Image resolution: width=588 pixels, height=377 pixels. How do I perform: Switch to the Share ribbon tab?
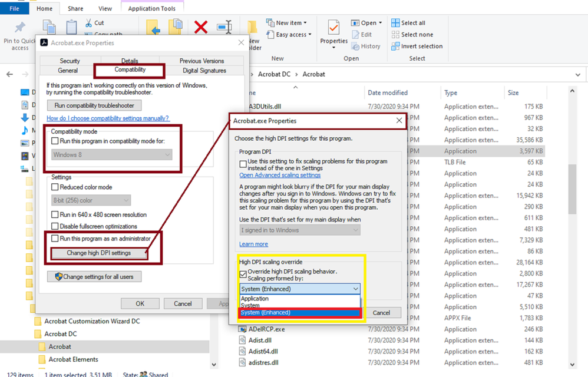(x=75, y=8)
